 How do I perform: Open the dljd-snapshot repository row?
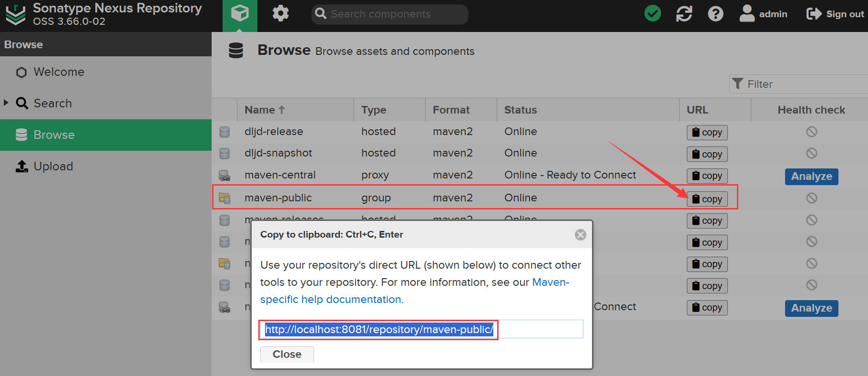(540, 153)
